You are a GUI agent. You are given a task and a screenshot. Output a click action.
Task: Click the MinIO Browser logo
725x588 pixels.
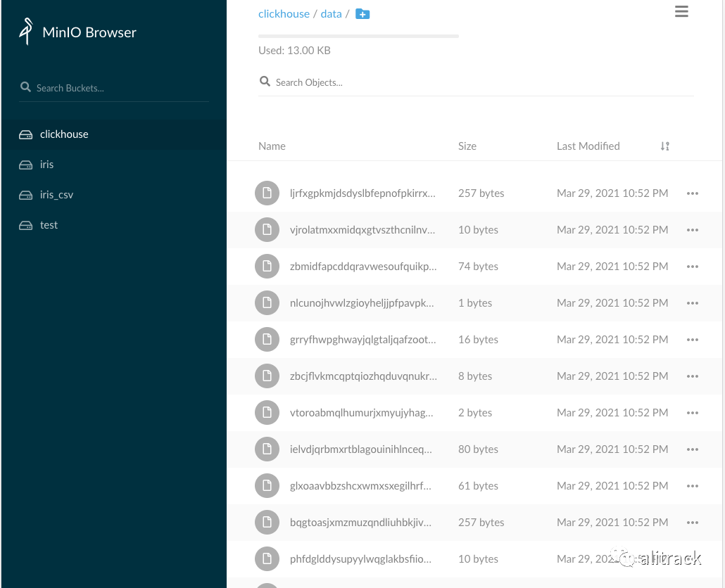pyautogui.click(x=27, y=32)
